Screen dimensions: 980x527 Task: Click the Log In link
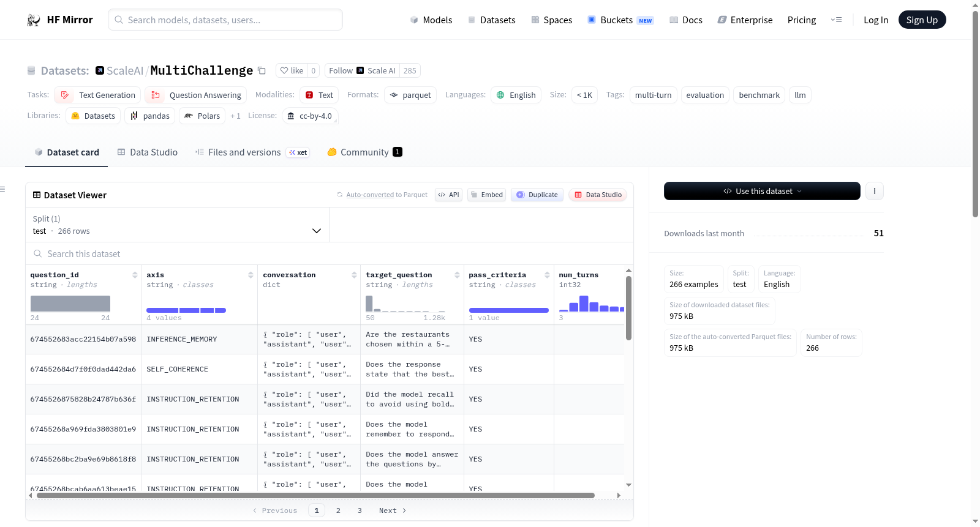876,20
